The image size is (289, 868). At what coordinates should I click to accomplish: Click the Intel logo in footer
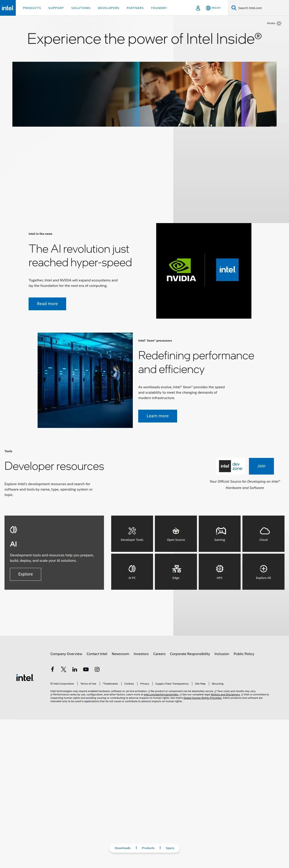coord(25,678)
